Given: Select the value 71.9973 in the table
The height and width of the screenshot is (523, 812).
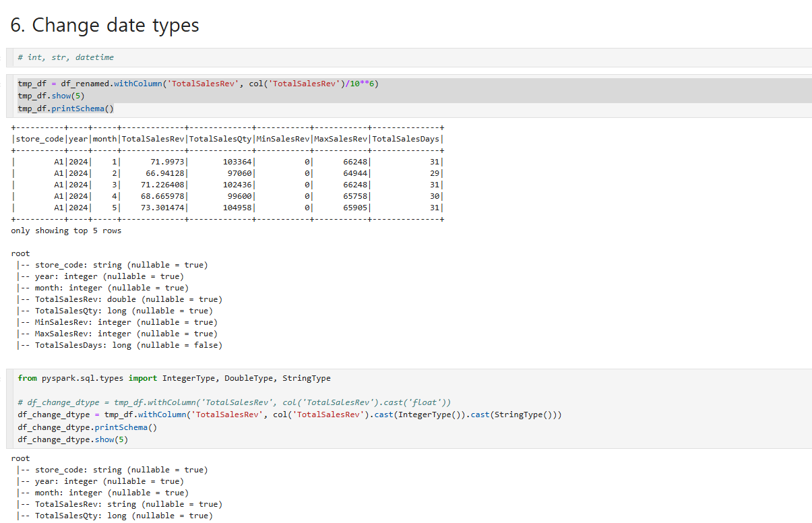Looking at the screenshot, I should pos(167,162).
